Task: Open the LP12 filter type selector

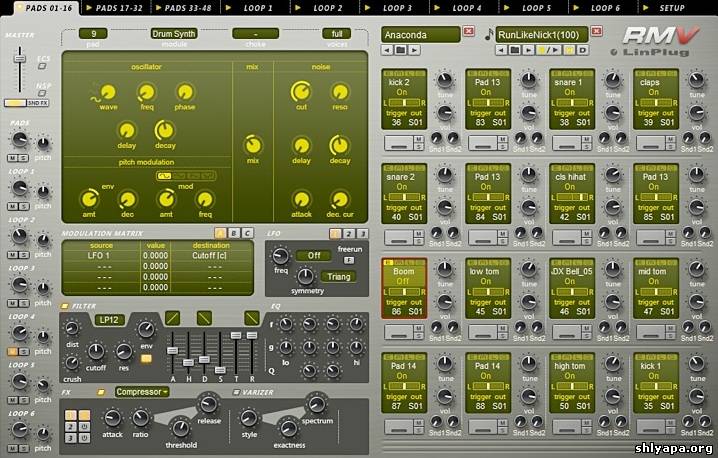Action: [x=108, y=319]
